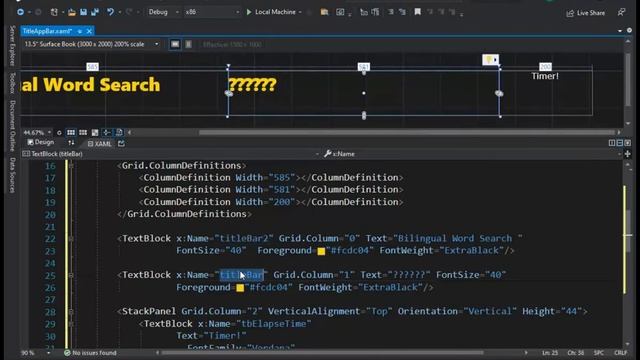The image size is (640, 360).
Task: Switch designer to portrait orientation
Action: pyautogui.click(x=188, y=44)
